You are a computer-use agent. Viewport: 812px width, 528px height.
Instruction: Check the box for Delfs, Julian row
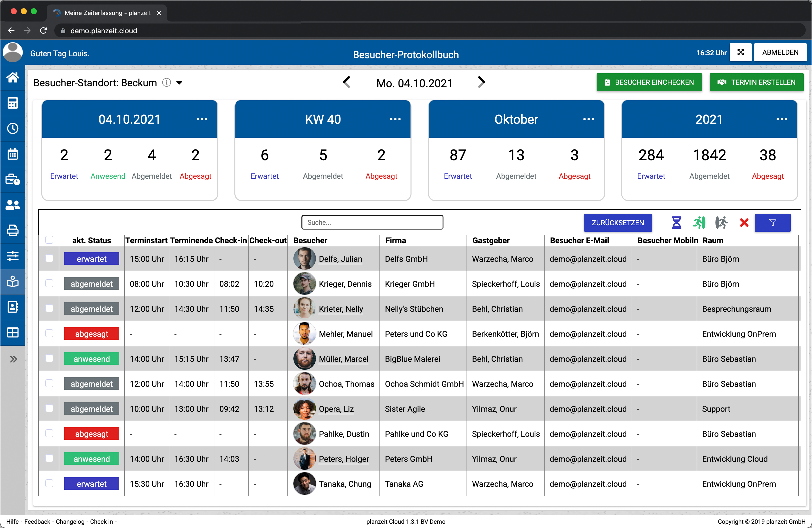point(49,258)
